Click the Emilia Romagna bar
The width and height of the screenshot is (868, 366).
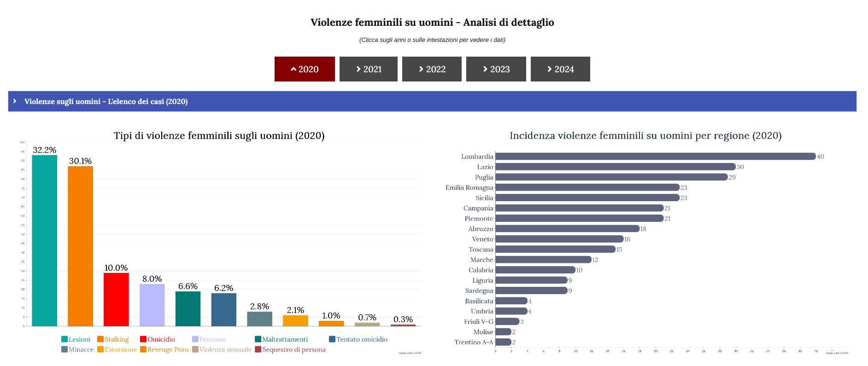point(588,187)
